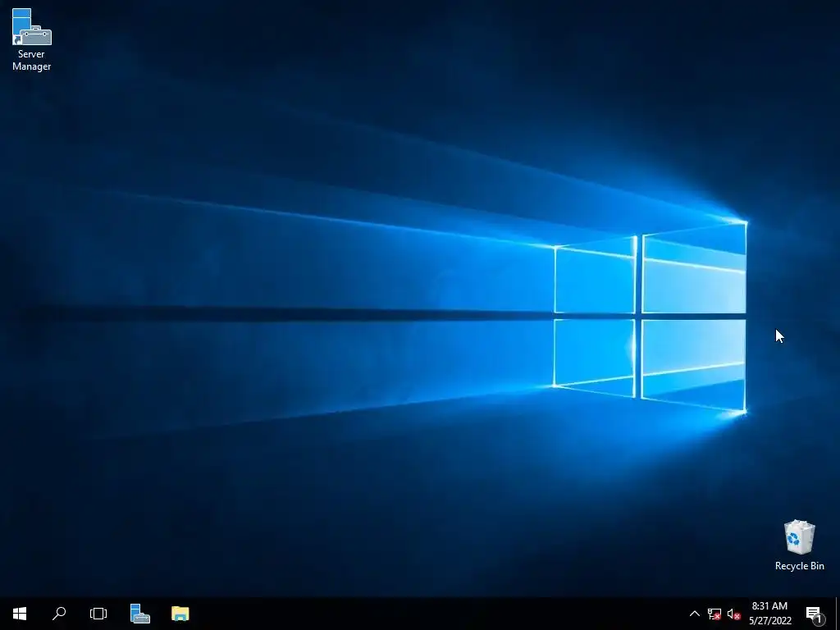
Task: Show hidden system tray icons
Action: [x=694, y=614]
